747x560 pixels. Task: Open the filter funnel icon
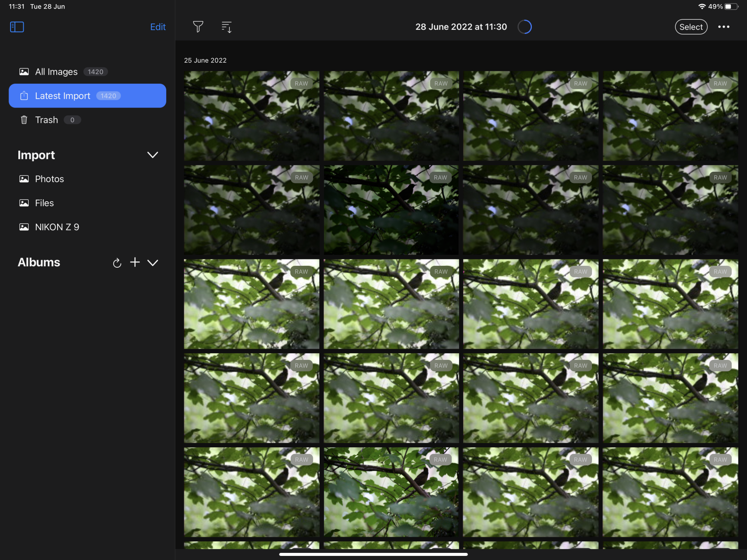(x=198, y=27)
